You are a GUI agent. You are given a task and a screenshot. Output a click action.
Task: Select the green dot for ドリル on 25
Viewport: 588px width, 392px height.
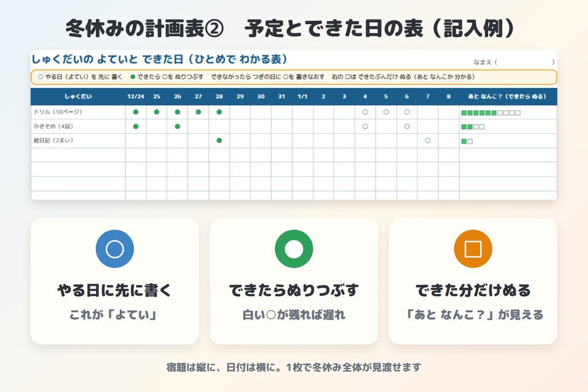[x=157, y=112]
